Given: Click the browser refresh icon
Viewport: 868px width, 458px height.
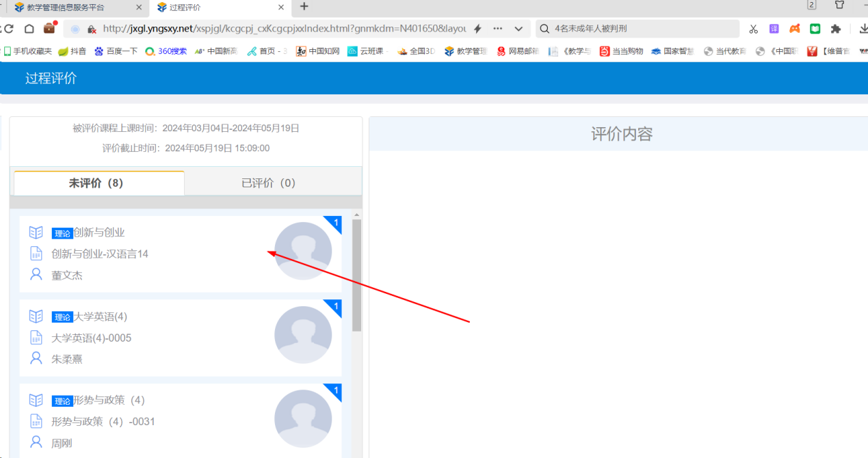Looking at the screenshot, I should [x=8, y=29].
